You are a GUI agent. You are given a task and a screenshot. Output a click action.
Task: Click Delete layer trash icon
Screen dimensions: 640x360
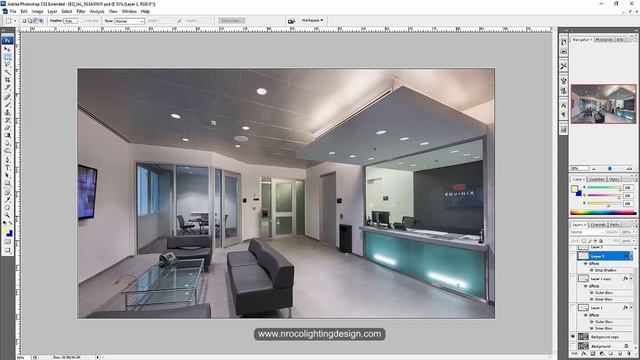[629, 353]
